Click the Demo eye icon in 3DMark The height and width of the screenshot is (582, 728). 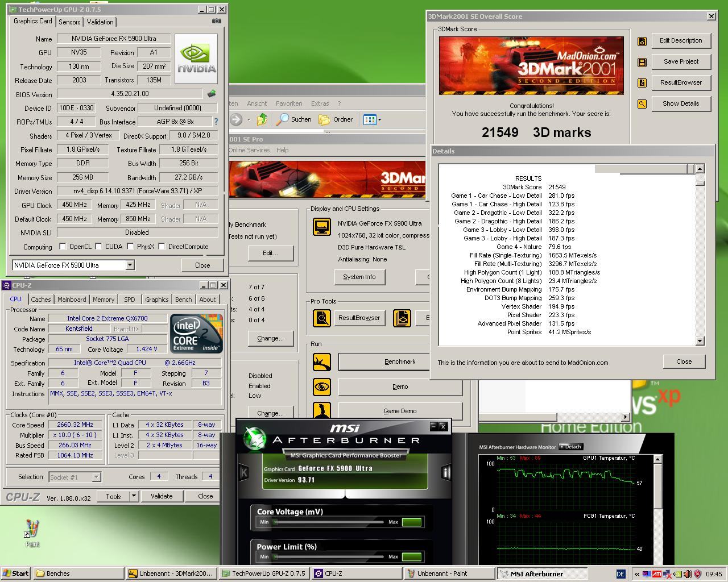(x=322, y=386)
